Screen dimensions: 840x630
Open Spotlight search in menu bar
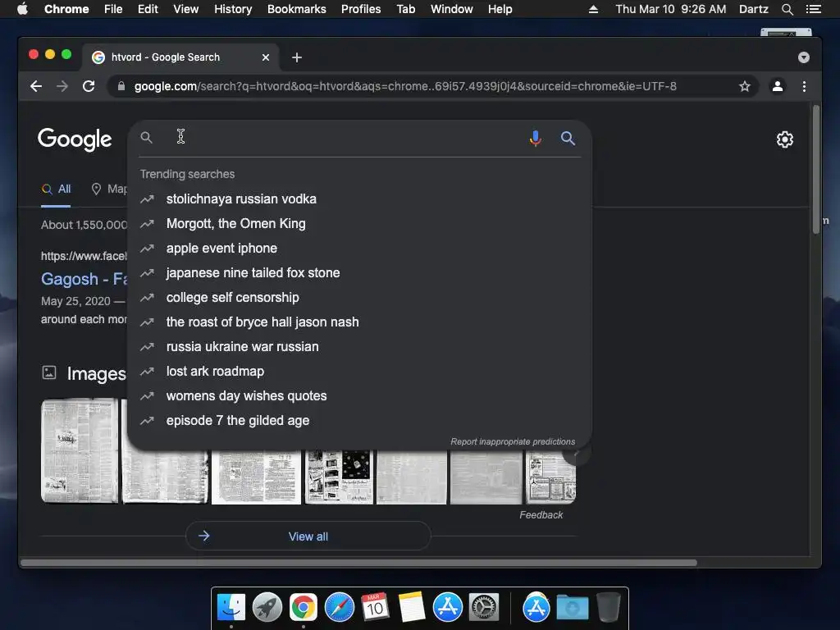787,9
